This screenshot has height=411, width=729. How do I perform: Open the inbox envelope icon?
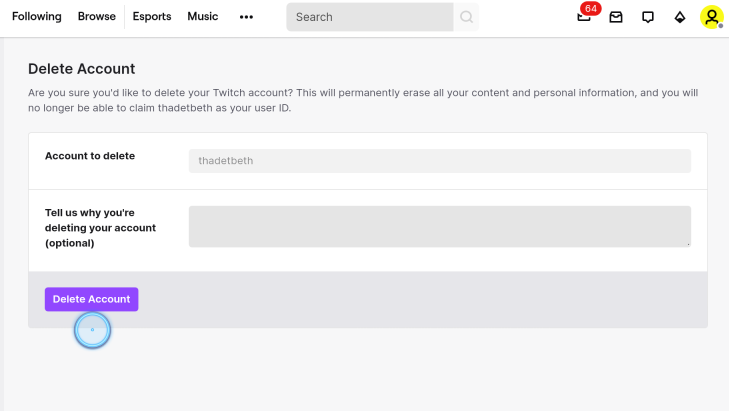[616, 17]
